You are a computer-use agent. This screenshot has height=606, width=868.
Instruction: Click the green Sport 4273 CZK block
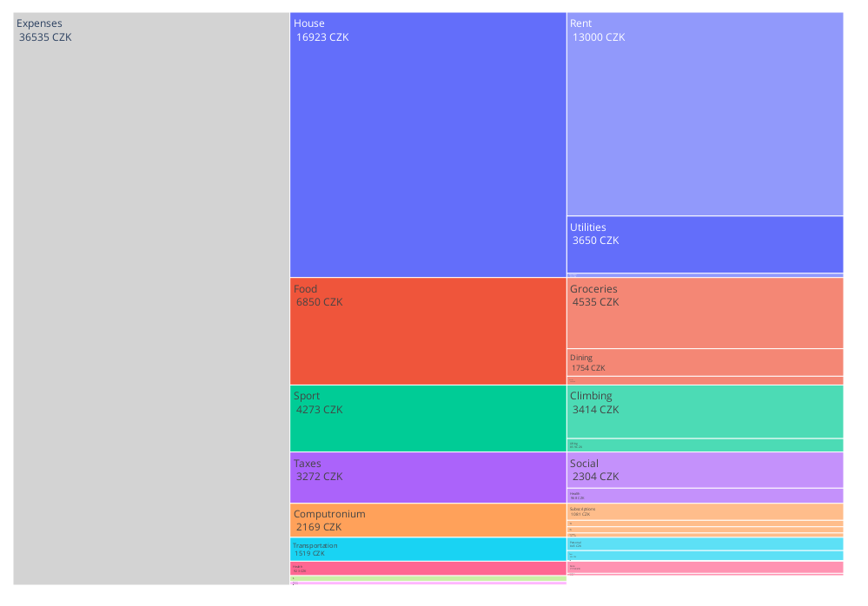coord(427,418)
